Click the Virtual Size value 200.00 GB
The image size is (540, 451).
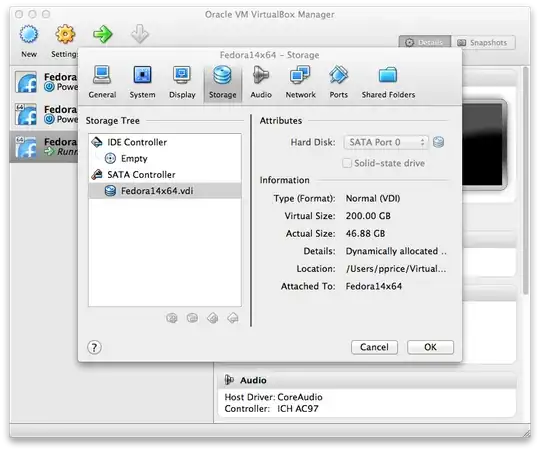(368, 216)
